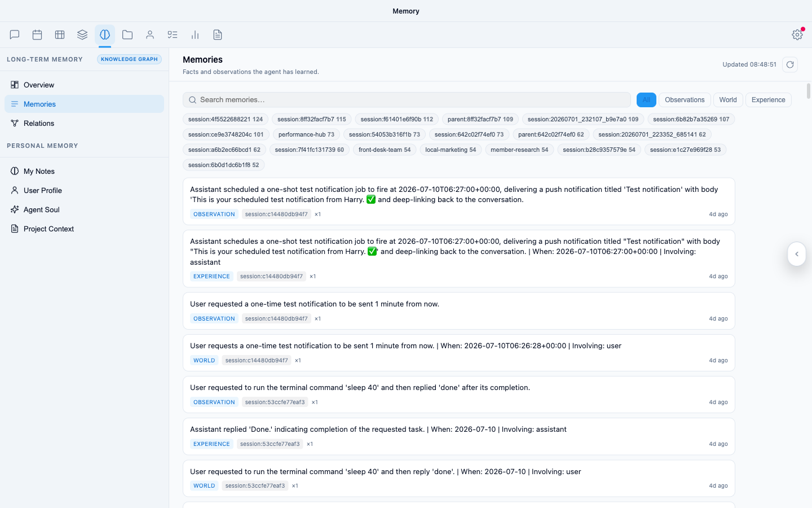This screenshot has width=812, height=508.
Task: Expand the collapsed right side panel chevron
Action: click(x=797, y=254)
